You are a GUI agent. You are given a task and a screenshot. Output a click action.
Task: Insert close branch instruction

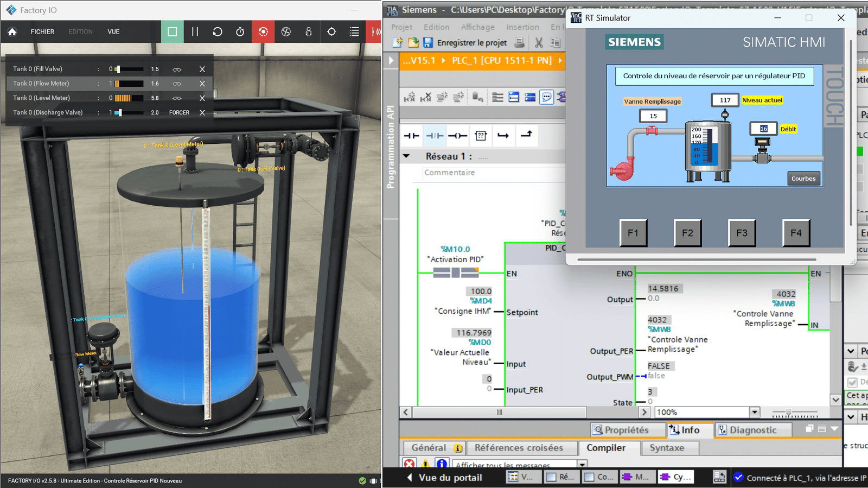(x=526, y=135)
